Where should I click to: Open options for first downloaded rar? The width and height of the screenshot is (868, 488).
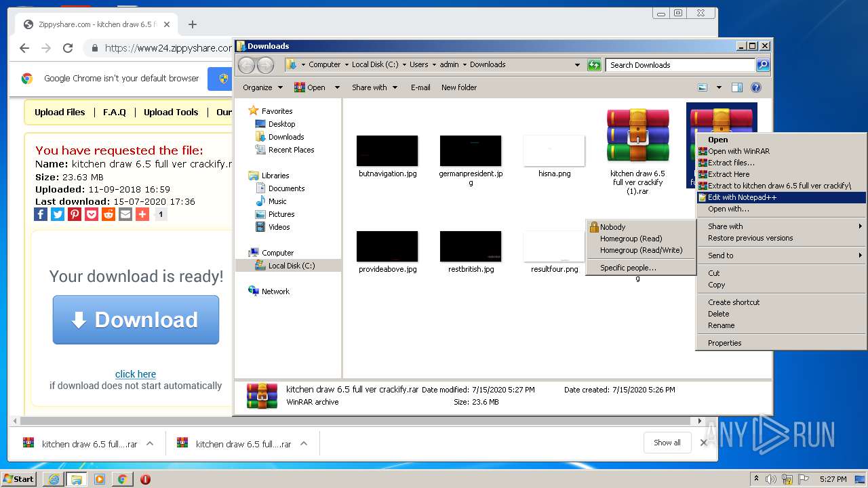(150, 444)
